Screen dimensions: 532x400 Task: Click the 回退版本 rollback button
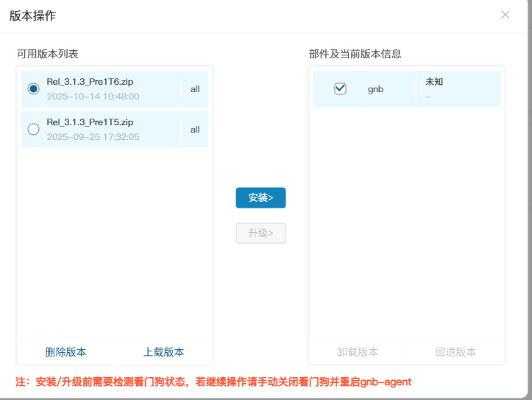coord(455,351)
